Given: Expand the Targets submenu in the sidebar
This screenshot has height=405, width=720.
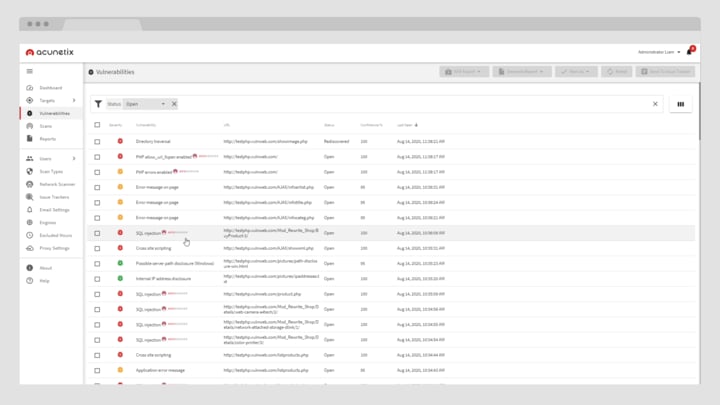Looking at the screenshot, I should [x=74, y=101].
